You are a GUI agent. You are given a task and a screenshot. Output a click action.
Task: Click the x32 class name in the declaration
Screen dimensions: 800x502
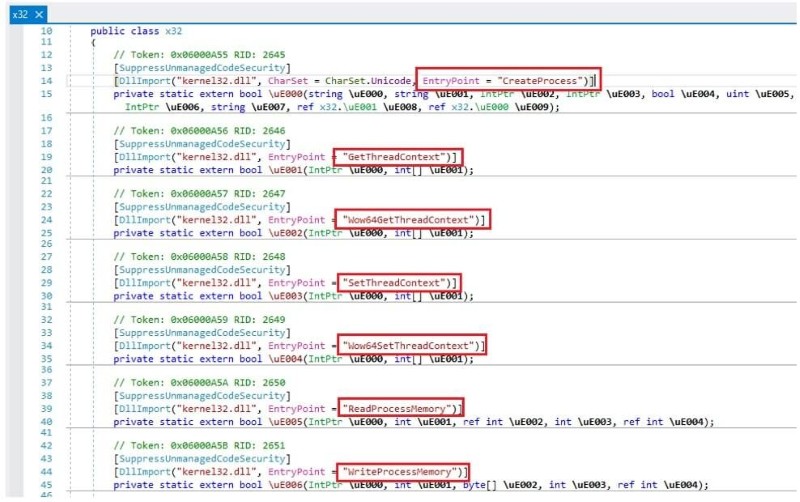pos(173,31)
